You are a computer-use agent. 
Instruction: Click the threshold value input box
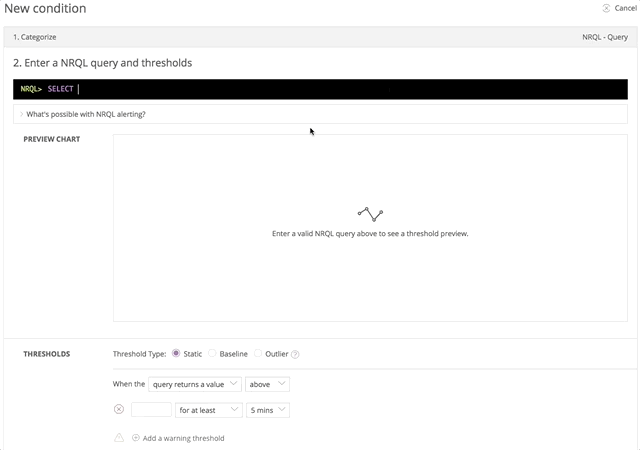click(151, 410)
